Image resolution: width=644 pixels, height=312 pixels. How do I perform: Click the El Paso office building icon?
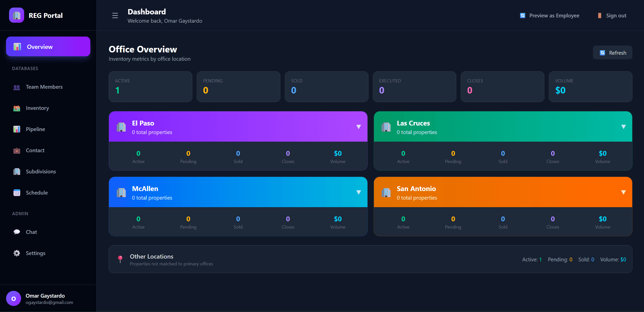[x=122, y=127]
